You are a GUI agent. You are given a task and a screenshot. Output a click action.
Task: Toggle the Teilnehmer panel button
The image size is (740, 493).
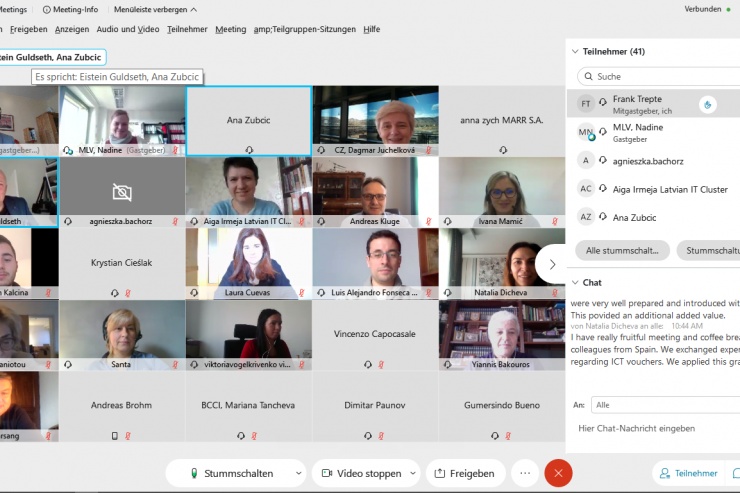(689, 473)
